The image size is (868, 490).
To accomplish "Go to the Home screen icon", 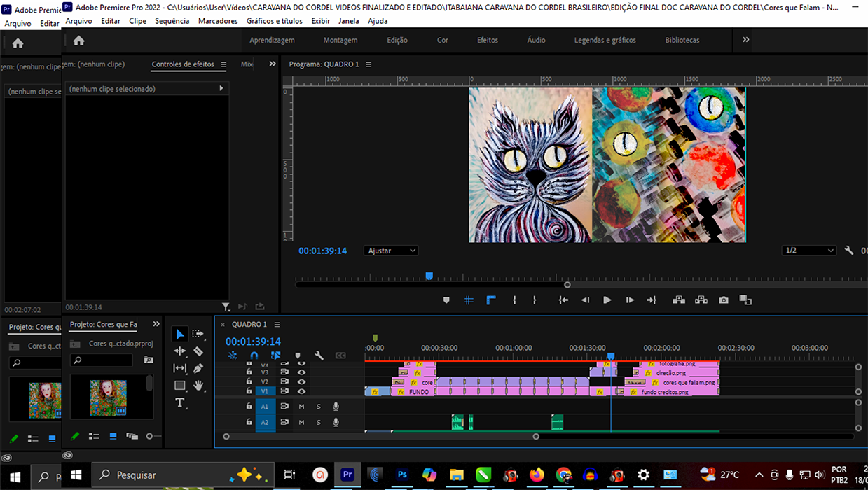I will click(78, 41).
